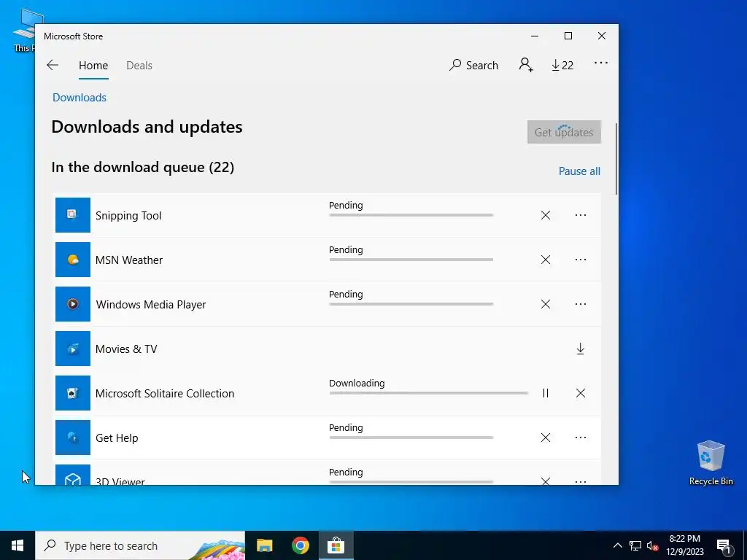The image size is (747, 560).
Task: Click the Snipping Tool progress bar
Action: coord(411,215)
